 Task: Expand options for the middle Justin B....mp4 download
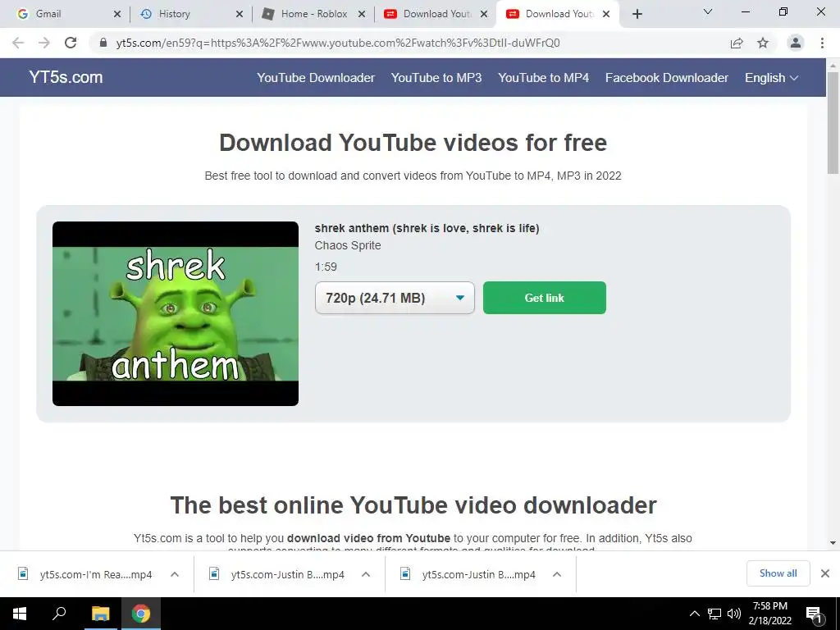[366, 574]
